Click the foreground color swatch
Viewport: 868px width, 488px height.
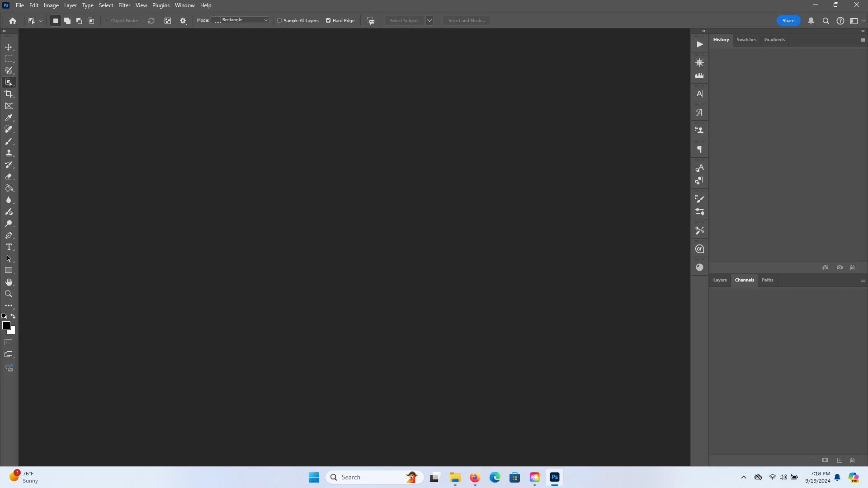pyautogui.click(x=6, y=325)
